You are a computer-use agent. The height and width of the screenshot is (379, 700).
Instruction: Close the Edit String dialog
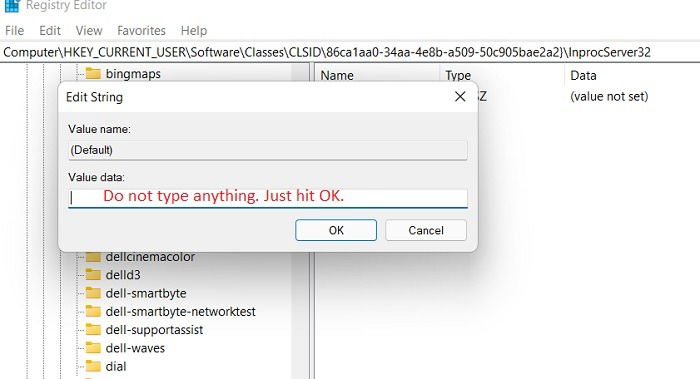[460, 96]
